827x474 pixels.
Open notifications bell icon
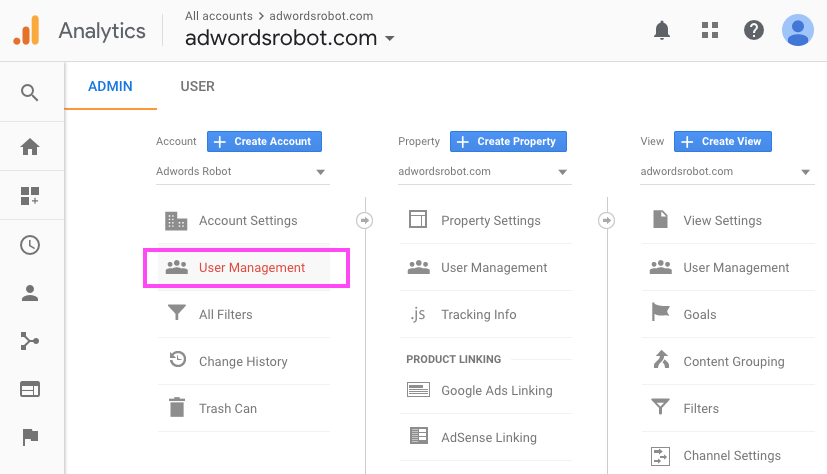click(661, 30)
